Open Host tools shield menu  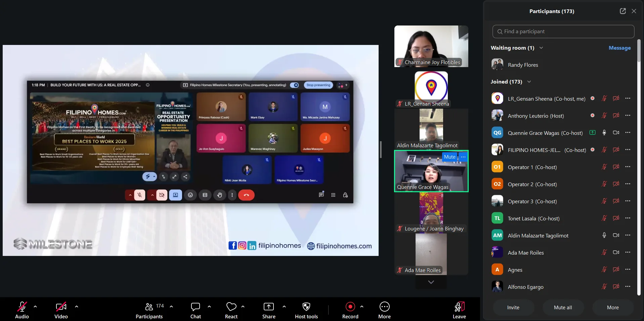tap(306, 310)
